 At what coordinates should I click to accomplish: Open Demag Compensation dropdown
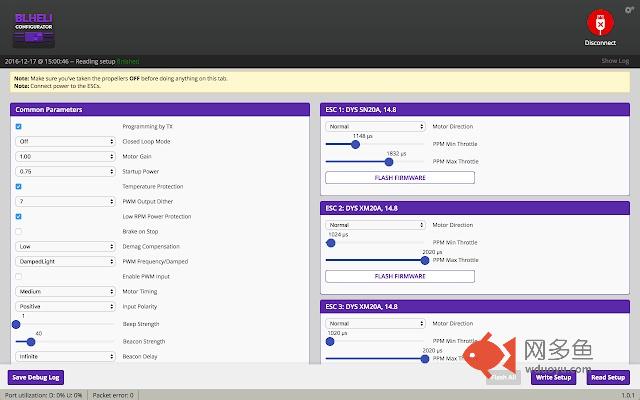point(65,247)
